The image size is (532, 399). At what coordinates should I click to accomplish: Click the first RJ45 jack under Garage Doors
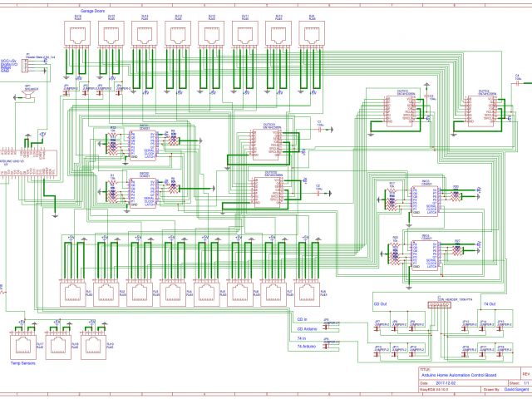click(77, 37)
